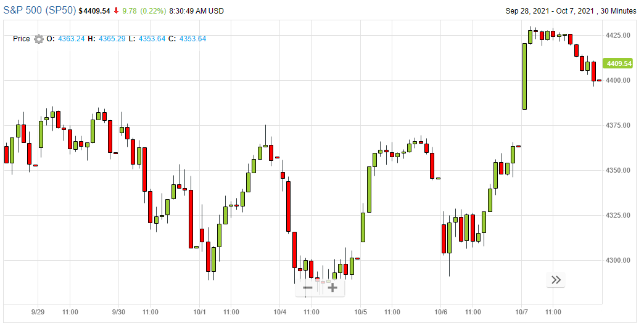Click the (0.22%) percent change text
Viewport: 644px width, 331px height.
tap(154, 11)
